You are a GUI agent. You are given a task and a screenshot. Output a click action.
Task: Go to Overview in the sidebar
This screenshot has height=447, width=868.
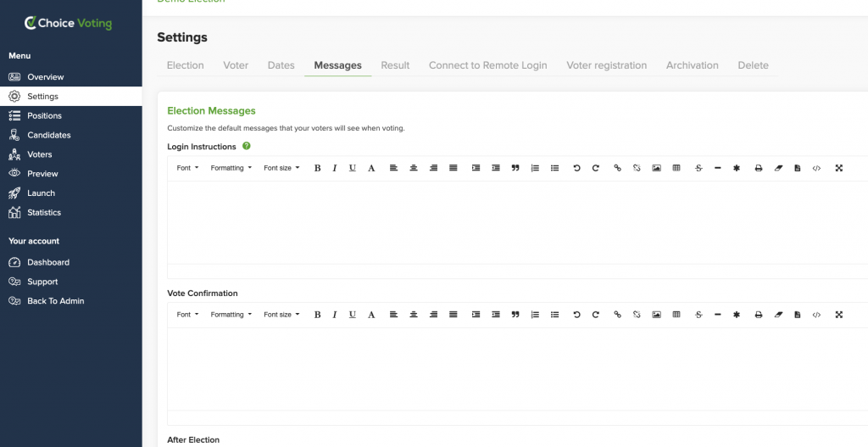71,77
